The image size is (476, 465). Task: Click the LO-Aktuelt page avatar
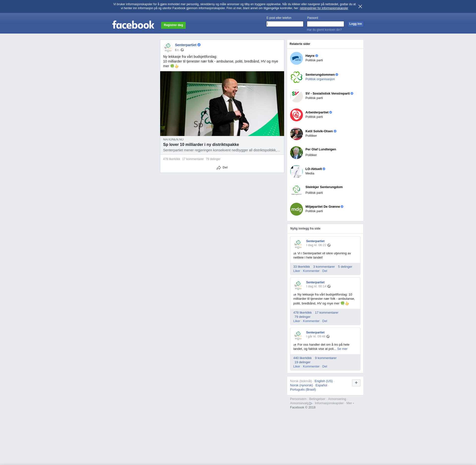point(297,171)
